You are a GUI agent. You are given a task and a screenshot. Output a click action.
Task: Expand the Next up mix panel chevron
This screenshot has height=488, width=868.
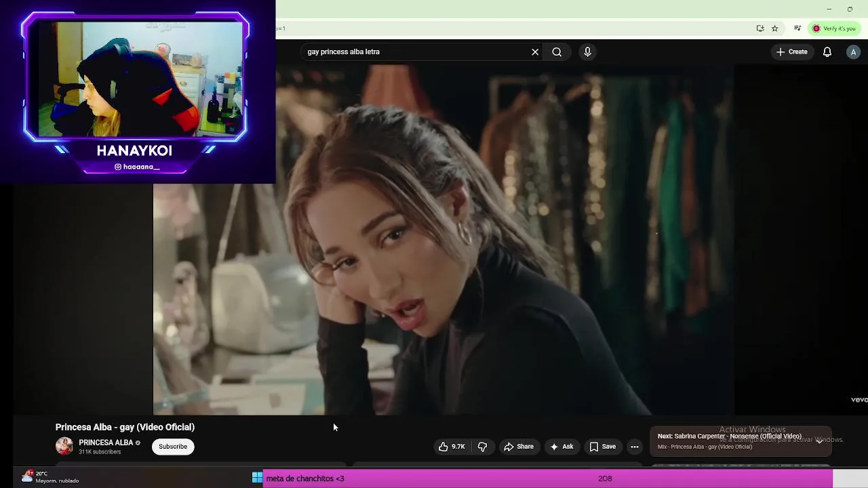pos(819,441)
